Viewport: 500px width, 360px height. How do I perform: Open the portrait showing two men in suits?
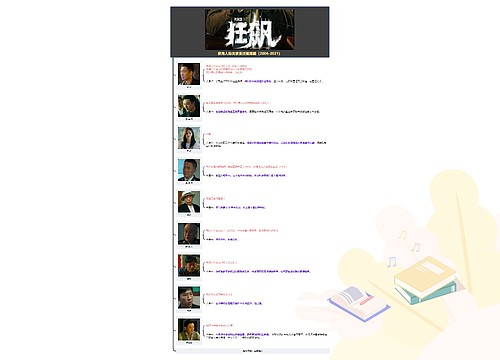(x=189, y=106)
